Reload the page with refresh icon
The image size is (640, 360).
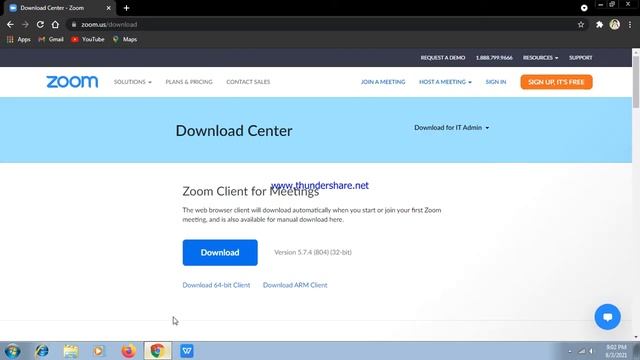[40, 24]
